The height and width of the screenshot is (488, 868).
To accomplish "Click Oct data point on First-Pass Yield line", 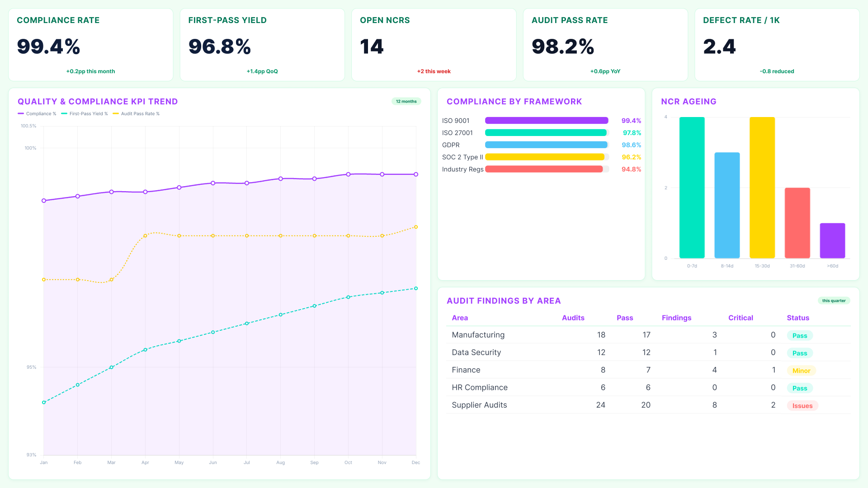I will click(348, 297).
